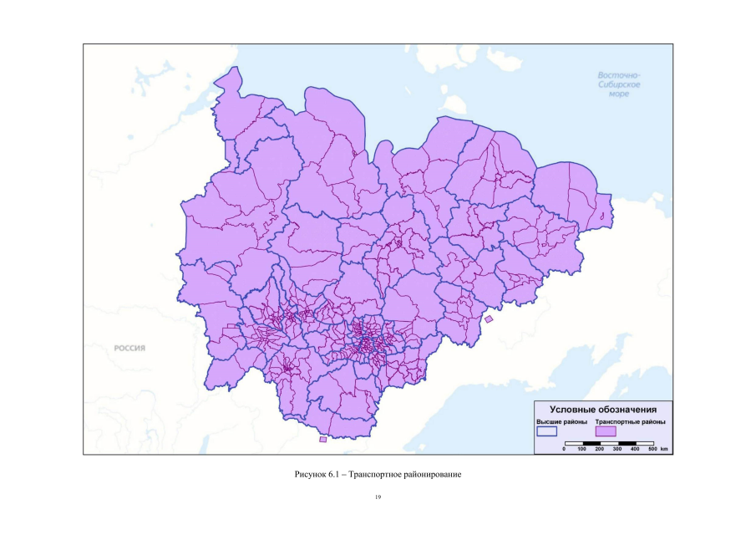Click small purple square below the region's southern edge
Image resolution: width=756 pixels, height=535 pixels.
(323, 438)
